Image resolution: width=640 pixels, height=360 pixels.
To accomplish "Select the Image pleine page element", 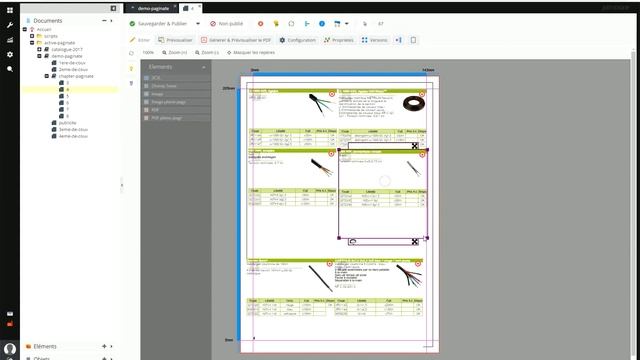I will [x=176, y=102].
